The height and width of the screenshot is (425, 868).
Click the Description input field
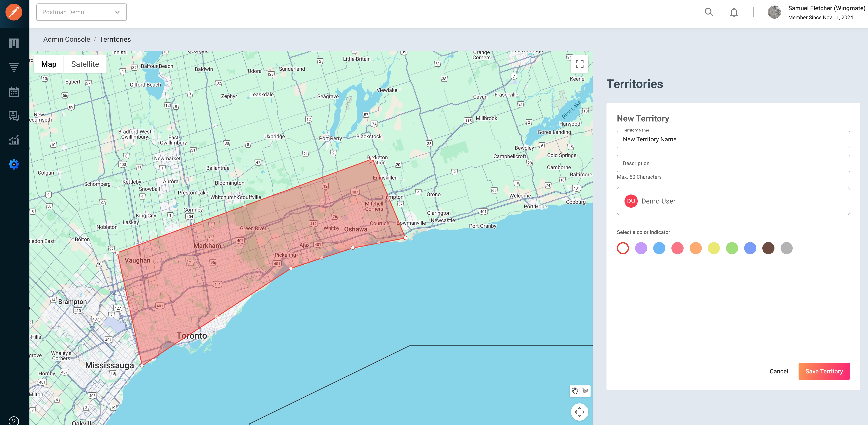tap(733, 163)
